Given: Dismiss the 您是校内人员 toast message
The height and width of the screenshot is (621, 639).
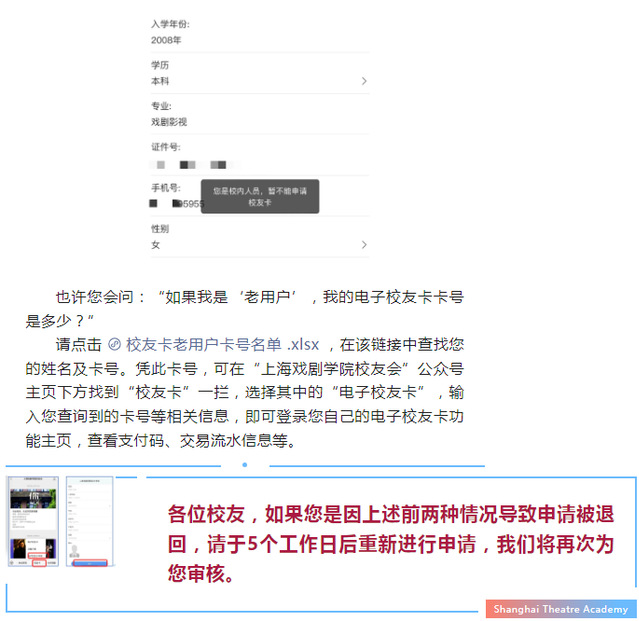Looking at the screenshot, I should click(259, 195).
